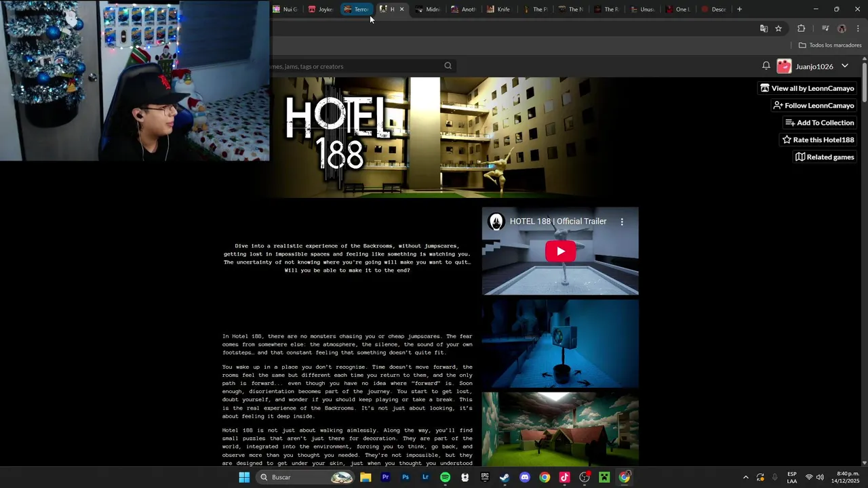This screenshot has height=488, width=868.
Task: Switch to the Knife browser tab
Action: (x=498, y=9)
